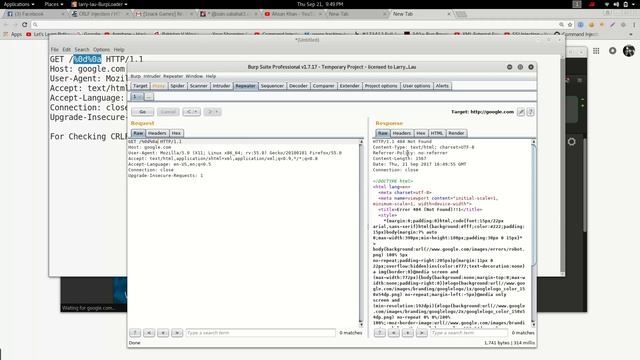Click request search next-match button
The height and width of the screenshot is (360, 640).
[177, 333]
